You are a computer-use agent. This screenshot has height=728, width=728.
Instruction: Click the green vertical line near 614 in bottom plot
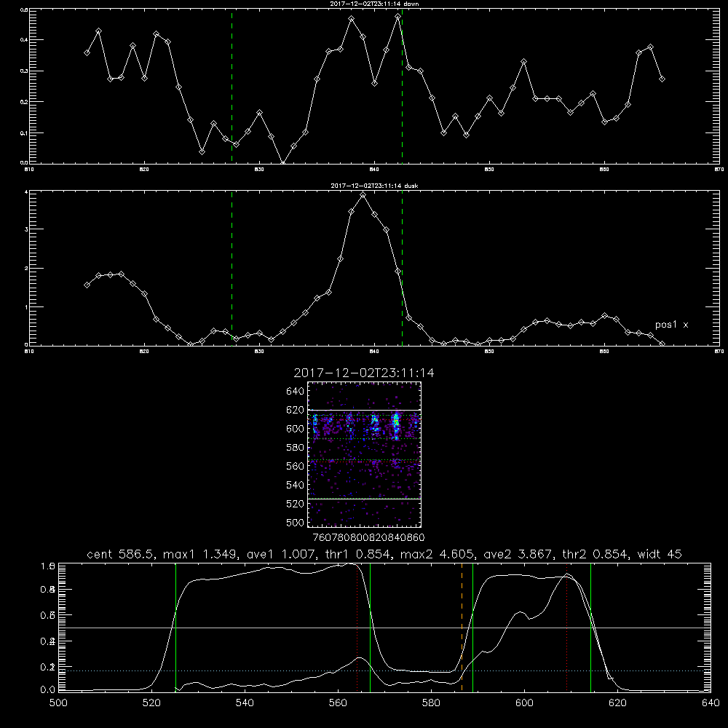click(x=590, y=627)
